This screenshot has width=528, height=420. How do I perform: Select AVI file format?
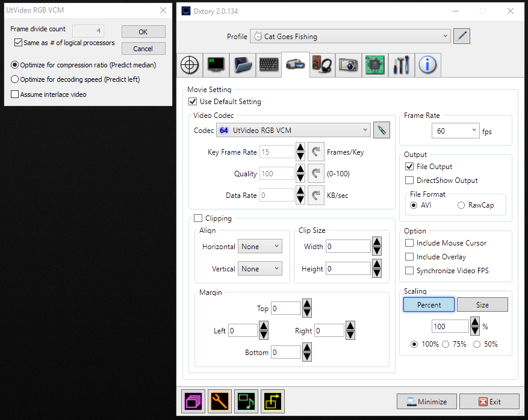tap(414, 205)
